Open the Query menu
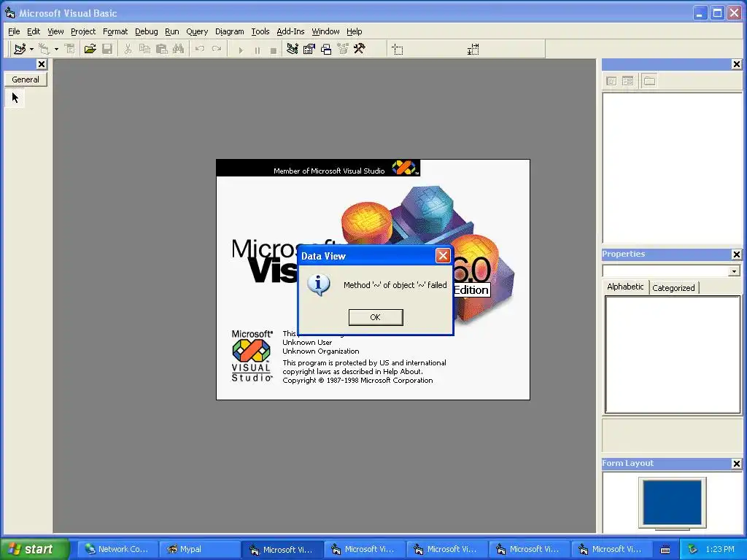The image size is (747, 560). click(x=197, y=31)
